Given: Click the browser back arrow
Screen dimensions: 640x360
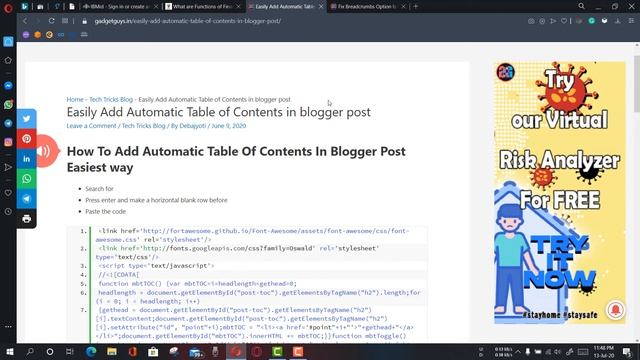Looking at the screenshot, I should (x=25, y=21).
